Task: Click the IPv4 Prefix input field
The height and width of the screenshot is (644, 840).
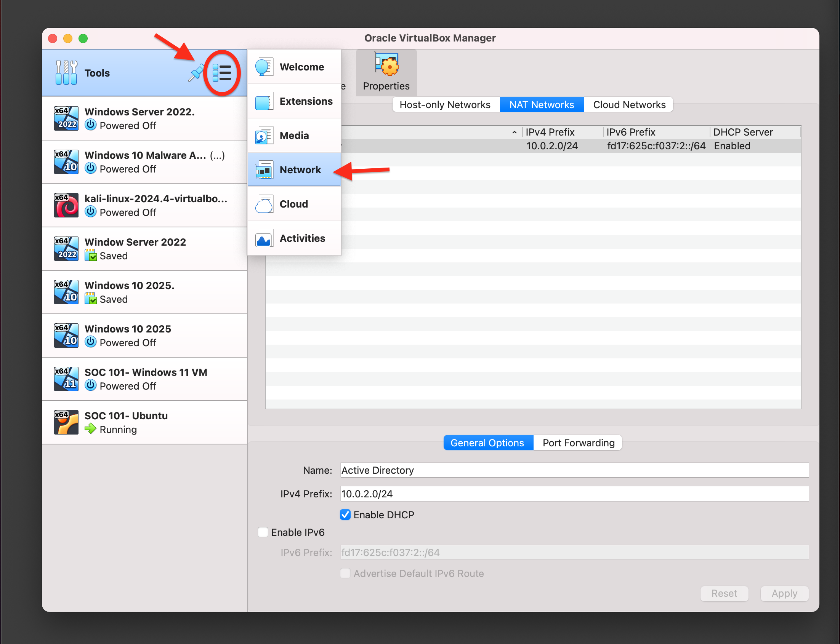Action: 574,494
